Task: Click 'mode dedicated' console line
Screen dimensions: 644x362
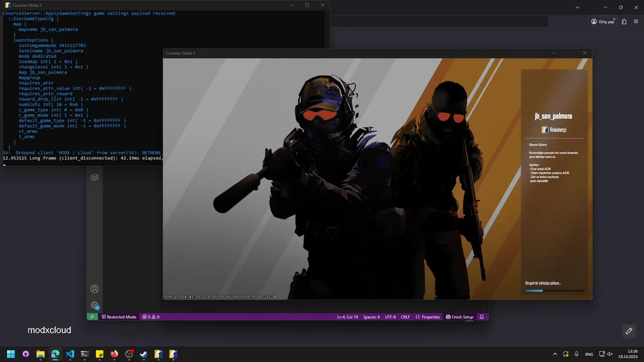Action: coord(37,56)
